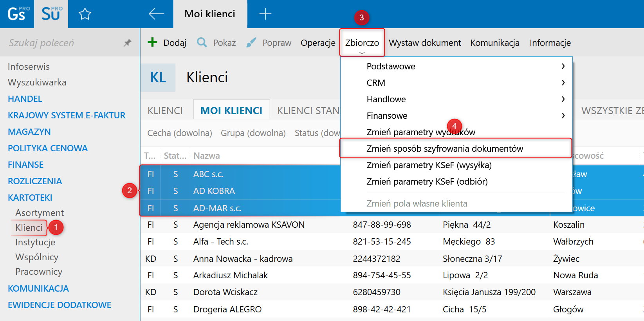Image resolution: width=644 pixels, height=321 pixels.
Task: Expand the FINANSE section
Action: [25, 165]
